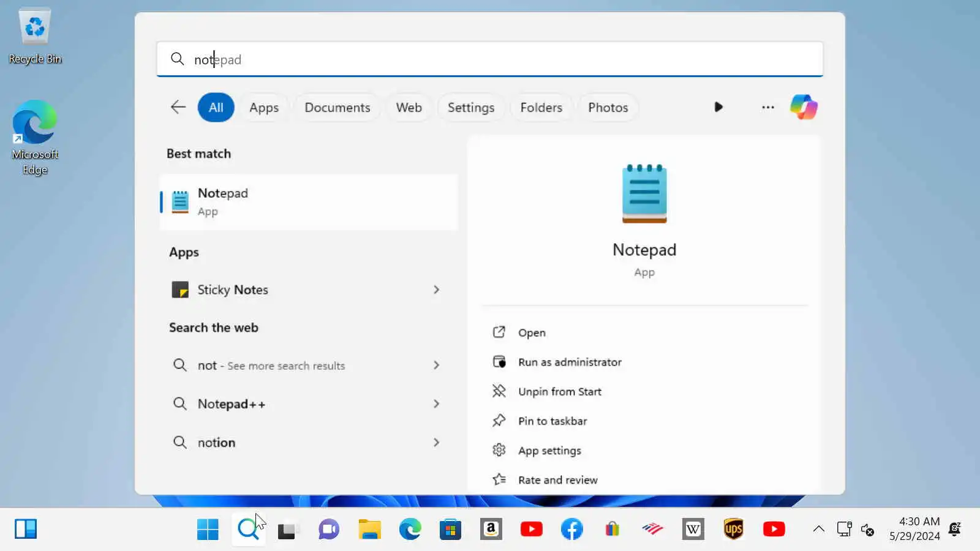
Task: Click the more filters play arrow
Action: (x=718, y=107)
